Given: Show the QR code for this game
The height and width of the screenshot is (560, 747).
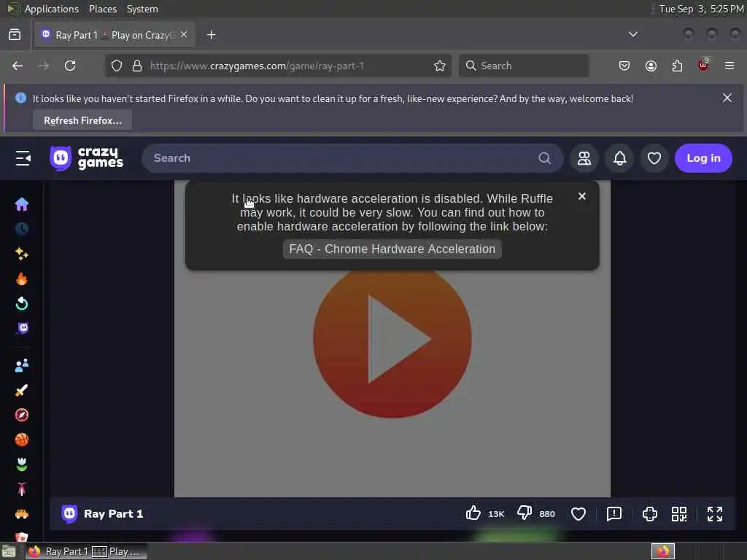Looking at the screenshot, I should coord(679,514).
